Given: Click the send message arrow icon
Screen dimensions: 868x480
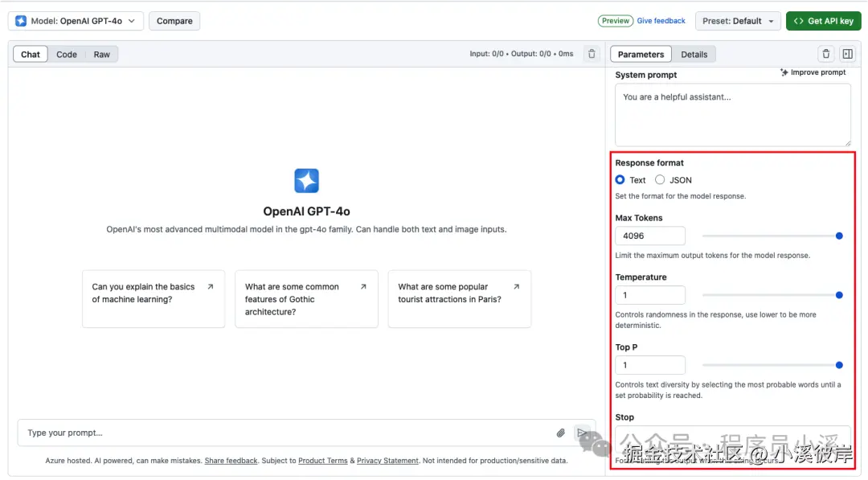Looking at the screenshot, I should coord(582,433).
